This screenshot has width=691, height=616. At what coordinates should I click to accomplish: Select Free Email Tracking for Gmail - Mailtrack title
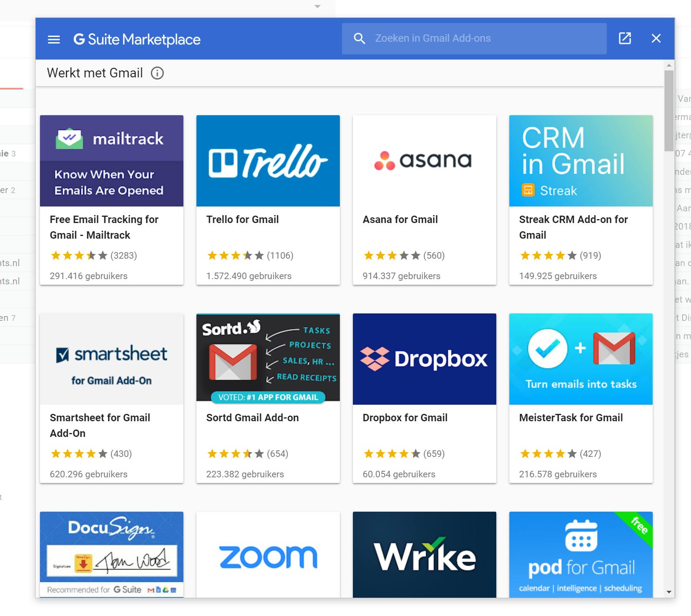(x=104, y=227)
